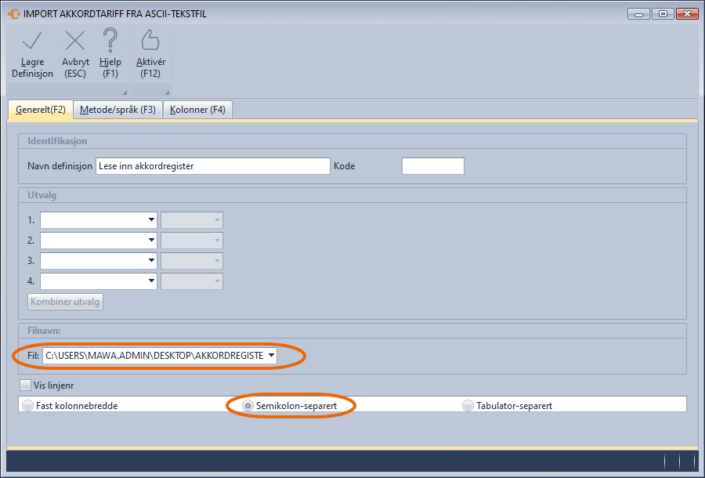
Task: Open the Kolonner (F4) tab
Action: pos(199,110)
